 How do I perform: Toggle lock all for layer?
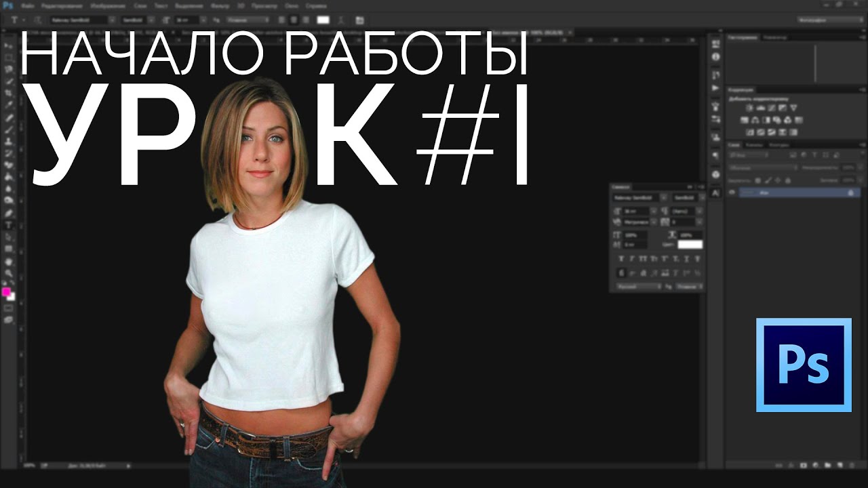pos(788,180)
